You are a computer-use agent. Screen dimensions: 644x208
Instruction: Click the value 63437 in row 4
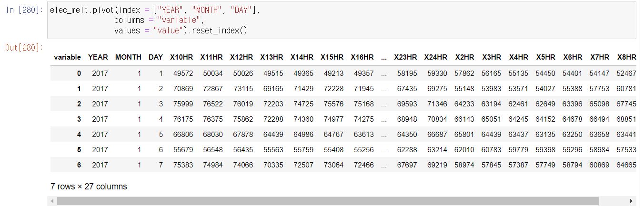click(519, 134)
